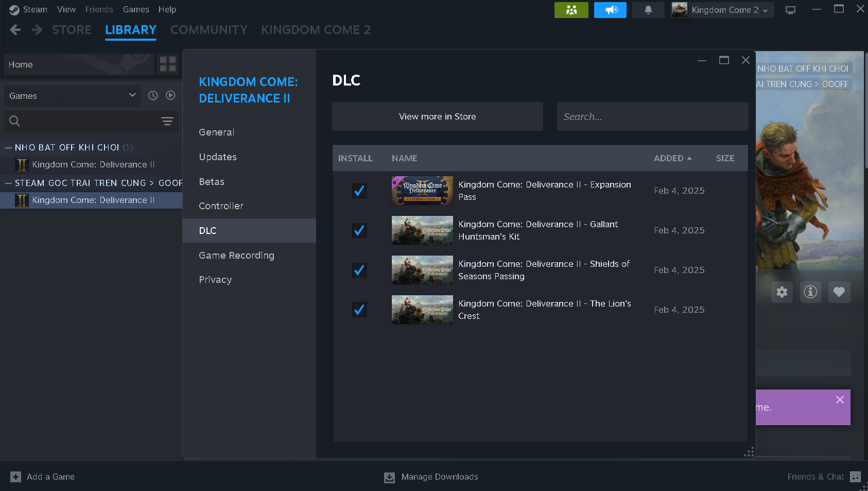
Task: Click the back navigation arrow
Action: pyautogui.click(x=15, y=30)
